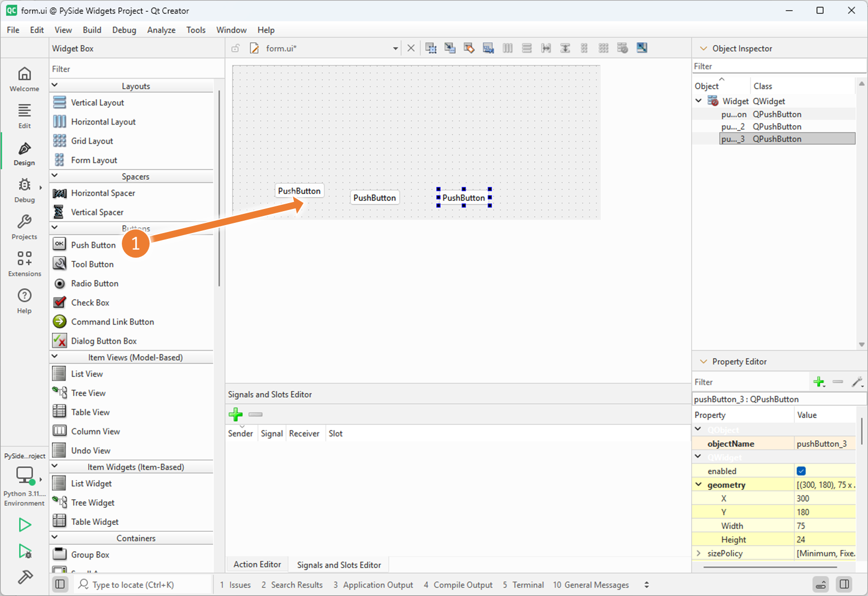Collapse Item Widgets (Item-Based) category
Screen dimensions: 868x596
pos(54,466)
